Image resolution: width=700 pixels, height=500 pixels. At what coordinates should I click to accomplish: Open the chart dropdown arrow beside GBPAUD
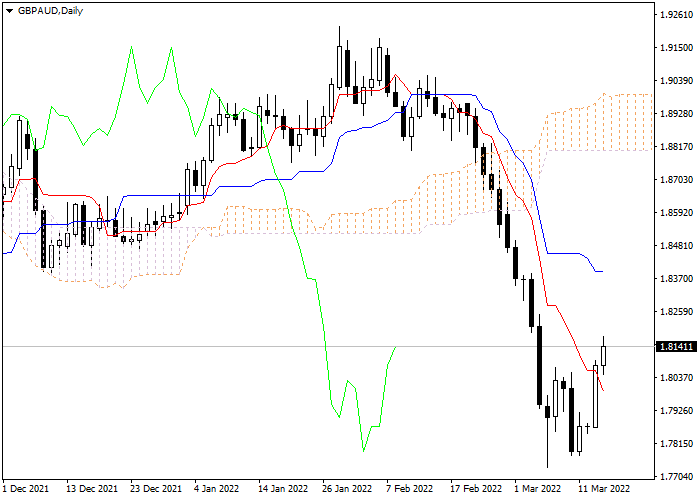click(9, 11)
